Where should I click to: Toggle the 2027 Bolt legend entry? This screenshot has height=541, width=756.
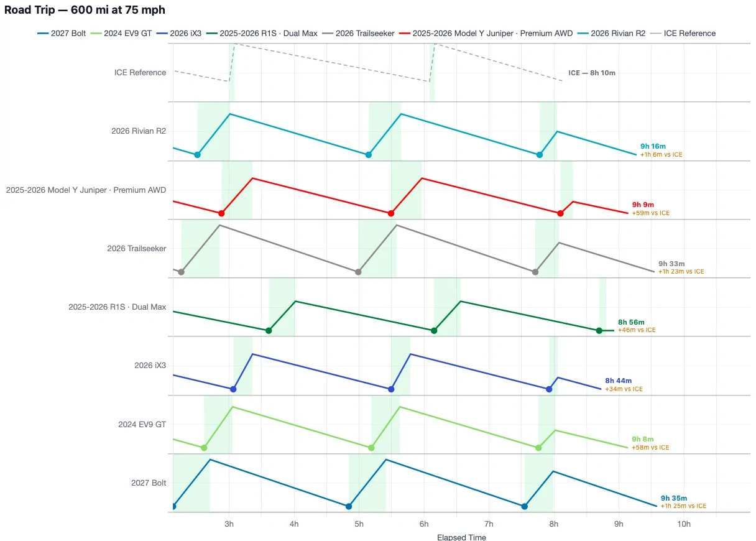click(62, 34)
